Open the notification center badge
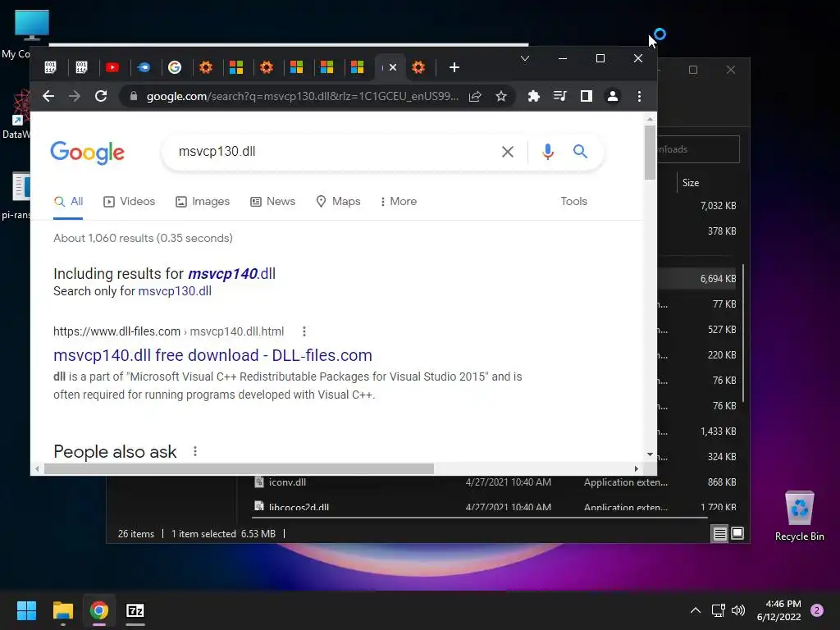The height and width of the screenshot is (630, 840). coord(817,610)
